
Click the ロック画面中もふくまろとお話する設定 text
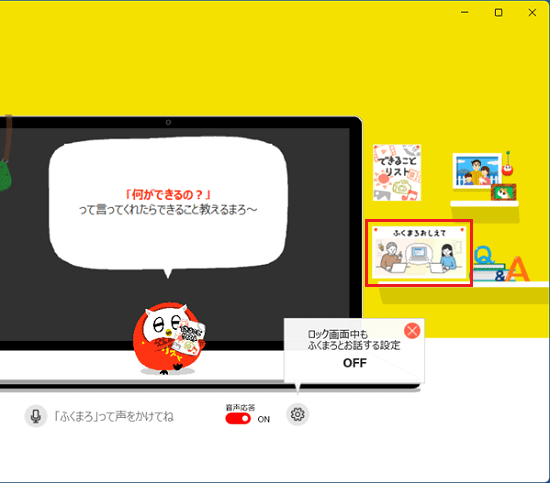(354, 340)
